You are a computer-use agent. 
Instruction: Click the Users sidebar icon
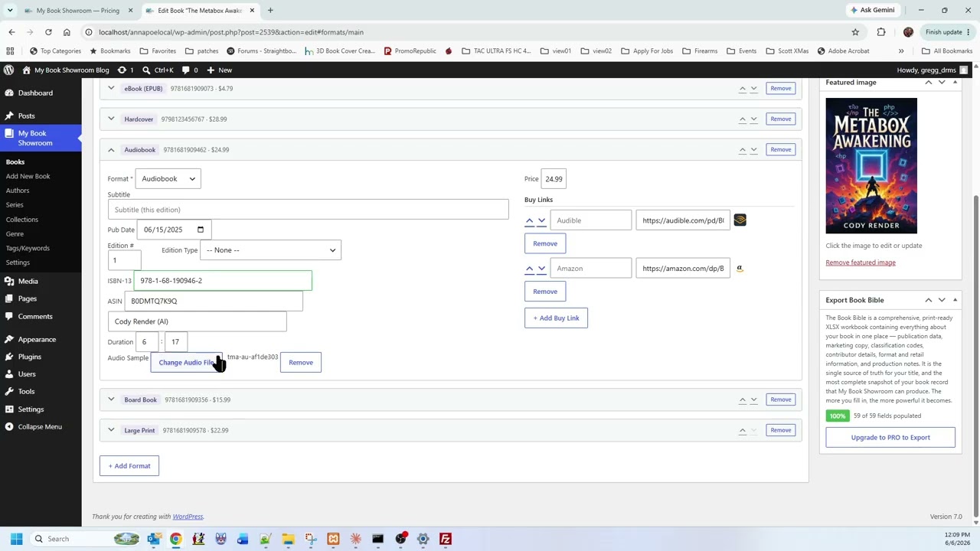point(8,374)
